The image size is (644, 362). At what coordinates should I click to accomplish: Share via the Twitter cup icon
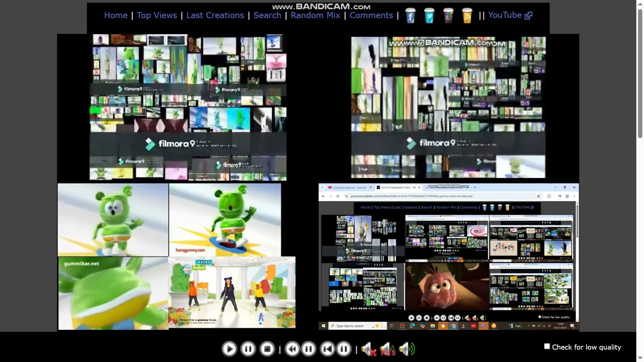click(429, 16)
